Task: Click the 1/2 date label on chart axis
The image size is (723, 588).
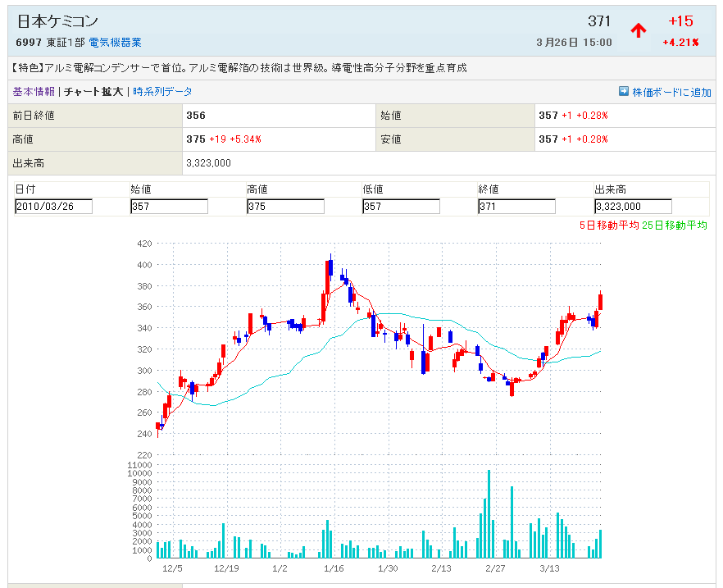Action: tap(280, 568)
